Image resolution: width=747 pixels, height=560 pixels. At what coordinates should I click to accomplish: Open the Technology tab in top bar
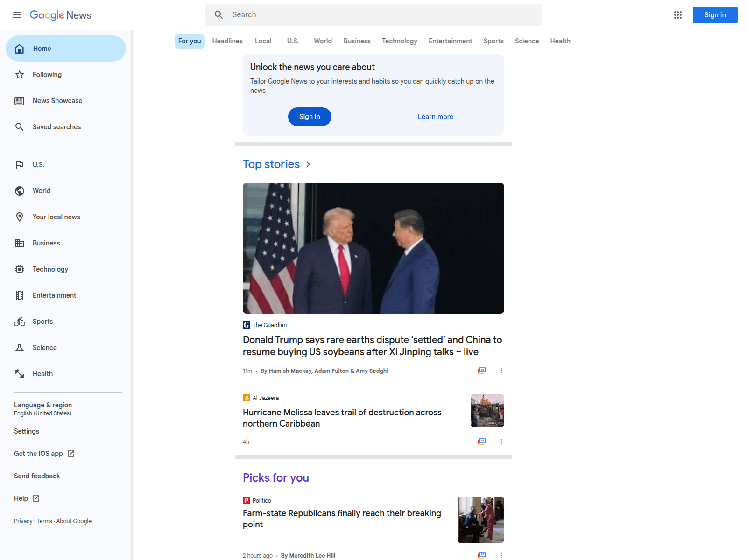(x=400, y=41)
